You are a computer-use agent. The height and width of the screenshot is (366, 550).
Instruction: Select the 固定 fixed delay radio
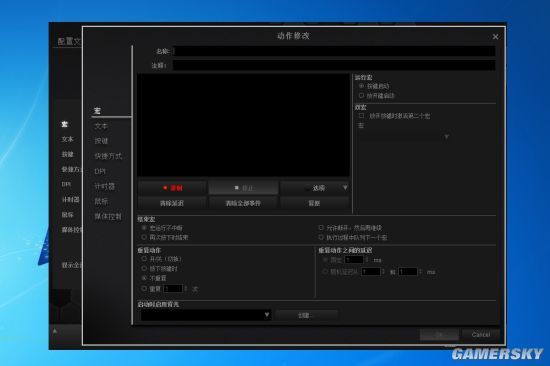coord(326,260)
